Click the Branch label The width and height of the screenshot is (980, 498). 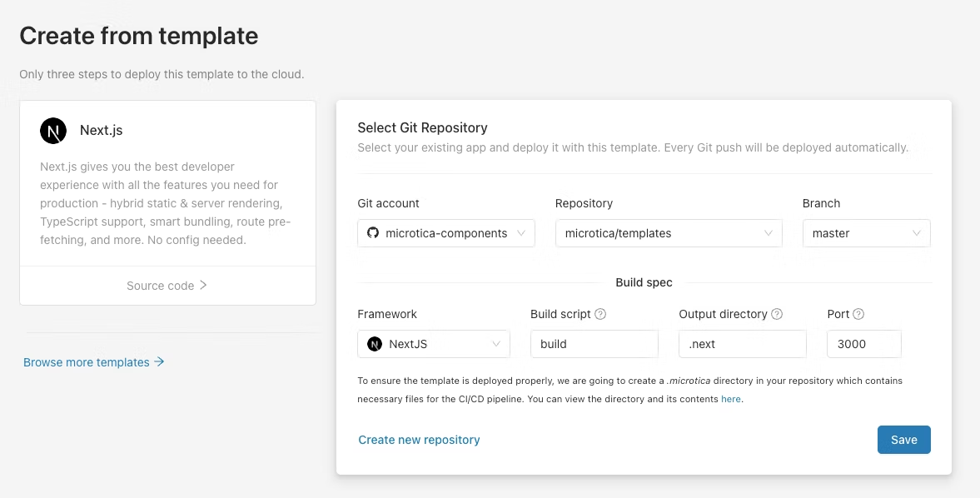(x=821, y=203)
